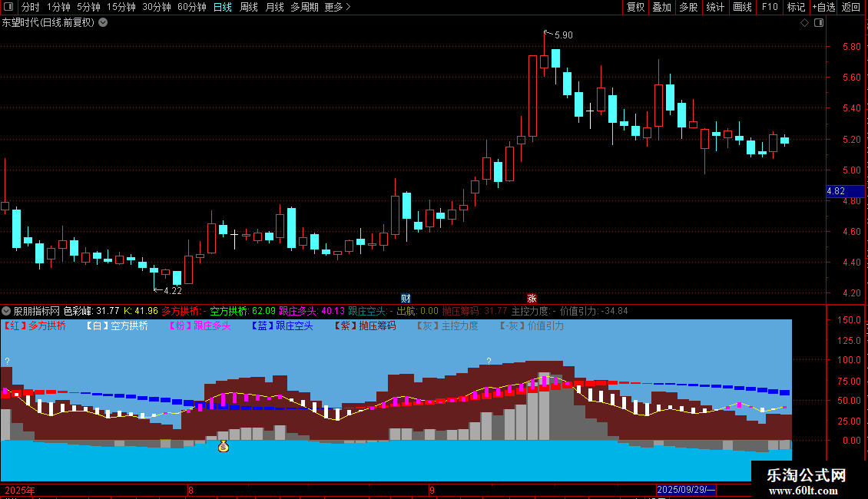Switch to 分时 intraday view
The image size is (868, 499).
point(31,7)
